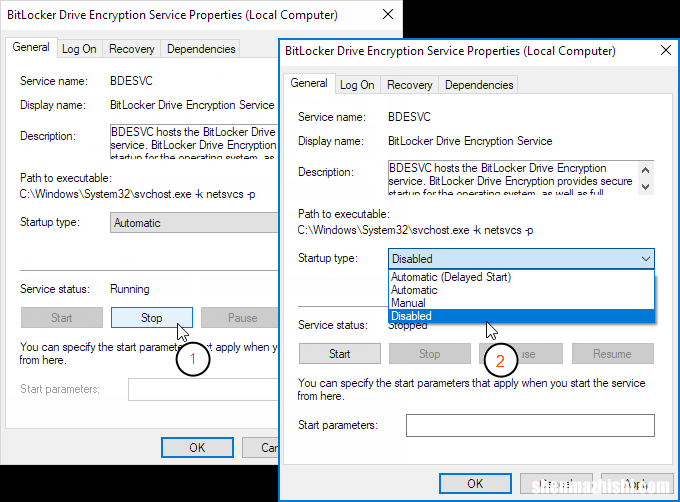680x502 pixels.
Task: Click the display name value in the front window
Action: coord(470,141)
